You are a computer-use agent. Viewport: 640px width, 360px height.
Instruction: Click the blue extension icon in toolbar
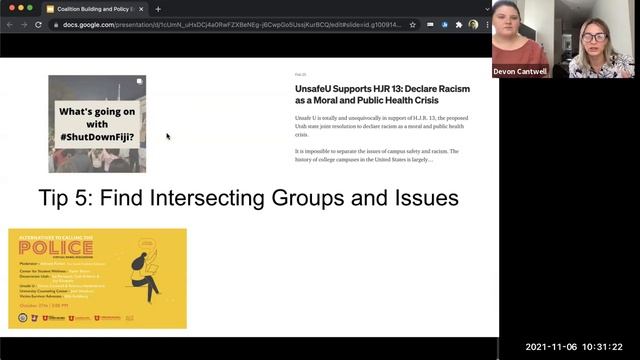(x=444, y=25)
